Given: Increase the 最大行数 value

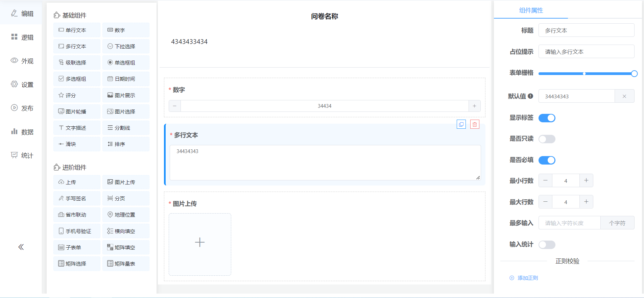Looking at the screenshot, I should (x=586, y=202).
